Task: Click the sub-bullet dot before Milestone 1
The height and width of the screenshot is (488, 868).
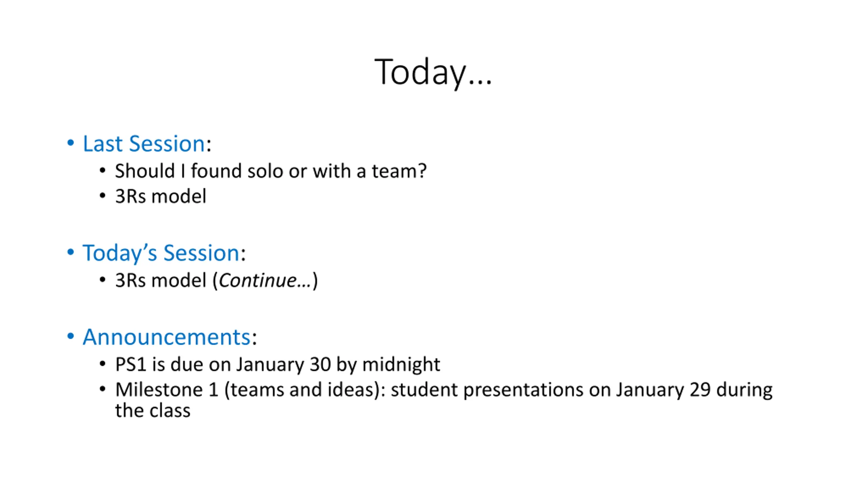Action: (x=103, y=389)
